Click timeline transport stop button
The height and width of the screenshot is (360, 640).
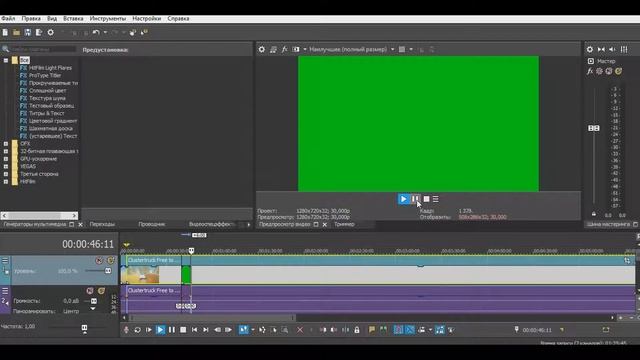tap(183, 330)
